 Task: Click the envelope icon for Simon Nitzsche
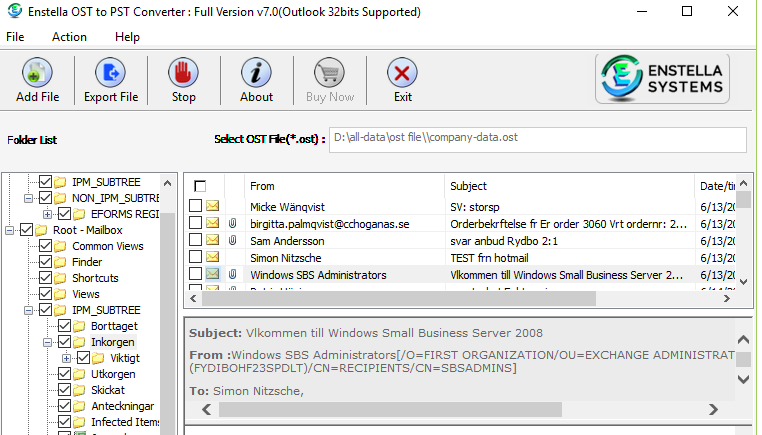pos(212,257)
